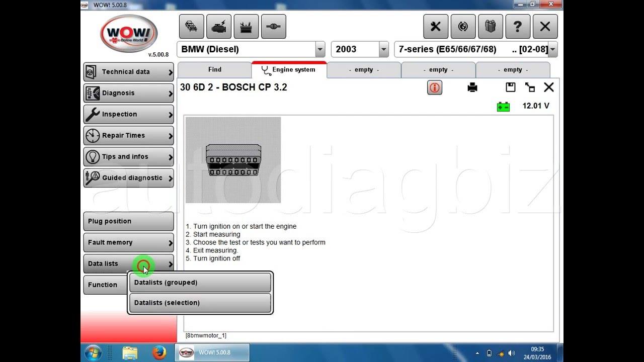Click the expand panel icon beside save
The width and height of the screenshot is (644, 362).
(530, 87)
